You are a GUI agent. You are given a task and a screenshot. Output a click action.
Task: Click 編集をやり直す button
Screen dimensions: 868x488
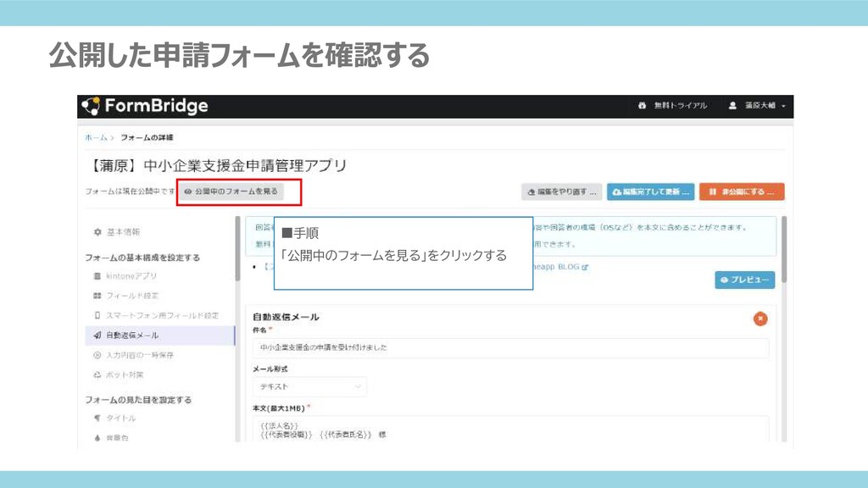click(x=561, y=192)
